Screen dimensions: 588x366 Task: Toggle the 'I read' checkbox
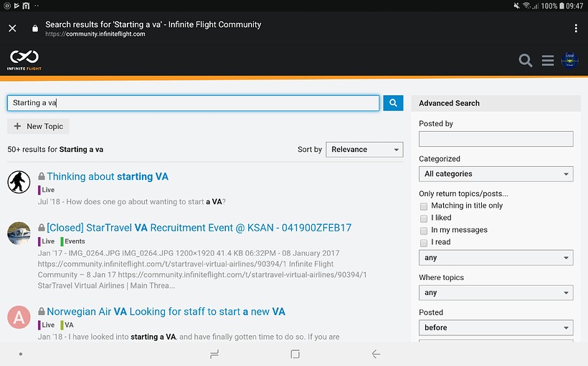(x=424, y=243)
